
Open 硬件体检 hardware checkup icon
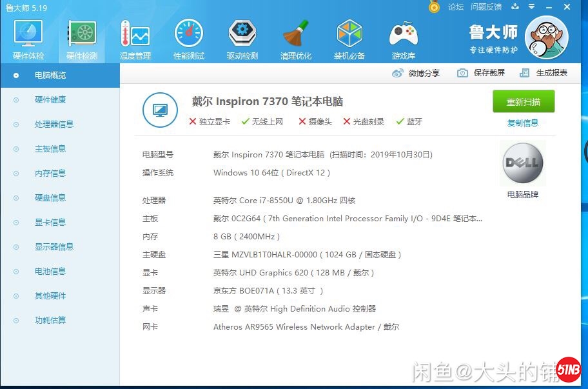(28, 39)
